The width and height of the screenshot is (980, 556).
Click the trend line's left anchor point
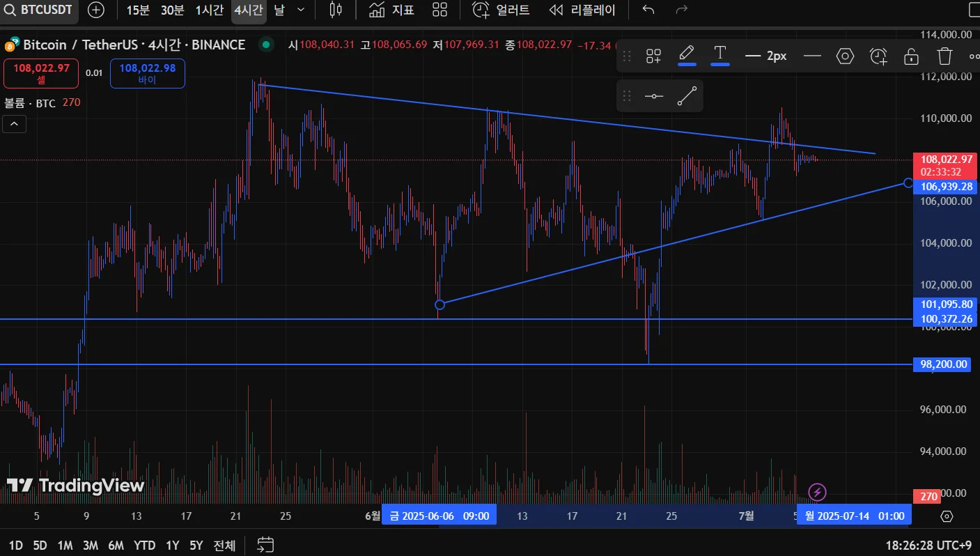pos(440,304)
